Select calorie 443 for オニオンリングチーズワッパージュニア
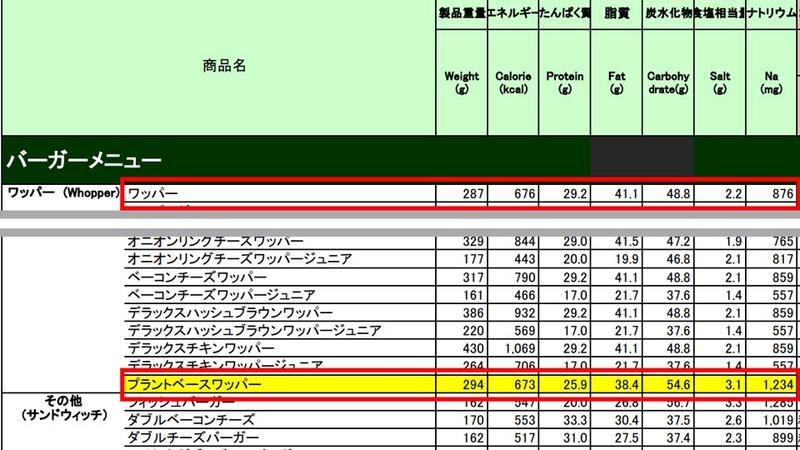 coord(524,259)
